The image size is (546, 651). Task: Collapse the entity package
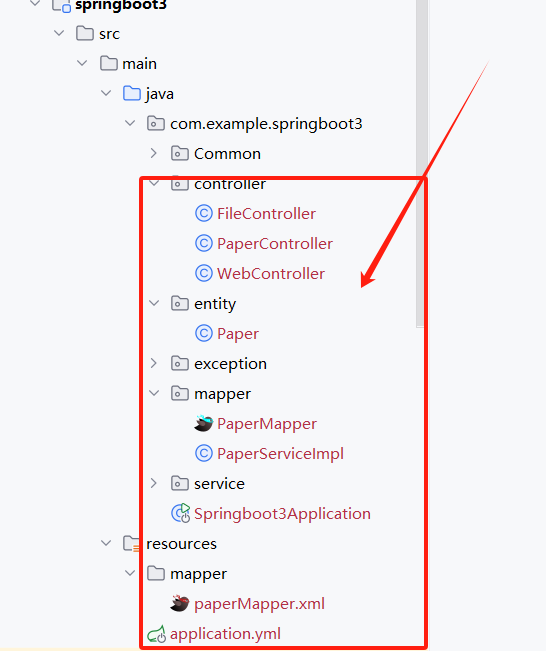154,303
